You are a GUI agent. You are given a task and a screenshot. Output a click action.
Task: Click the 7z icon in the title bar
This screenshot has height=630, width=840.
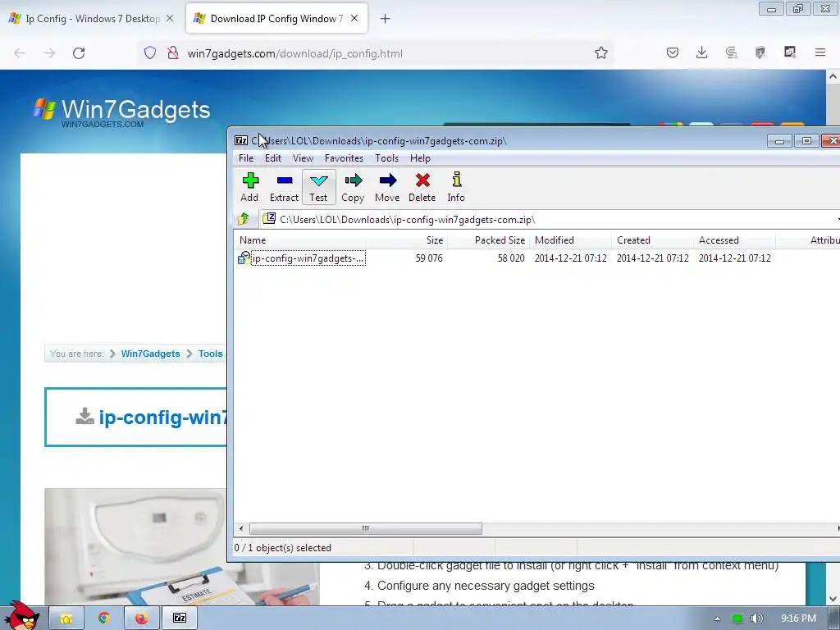241,140
